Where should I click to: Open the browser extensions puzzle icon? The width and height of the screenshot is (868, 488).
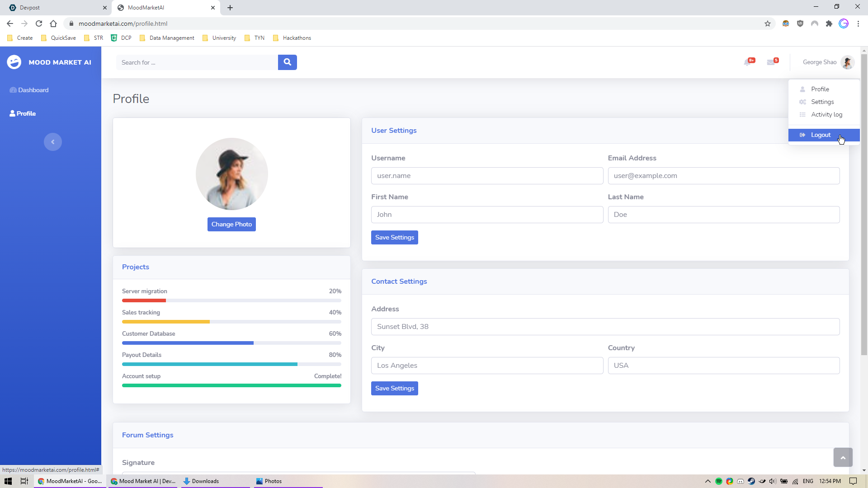point(829,23)
